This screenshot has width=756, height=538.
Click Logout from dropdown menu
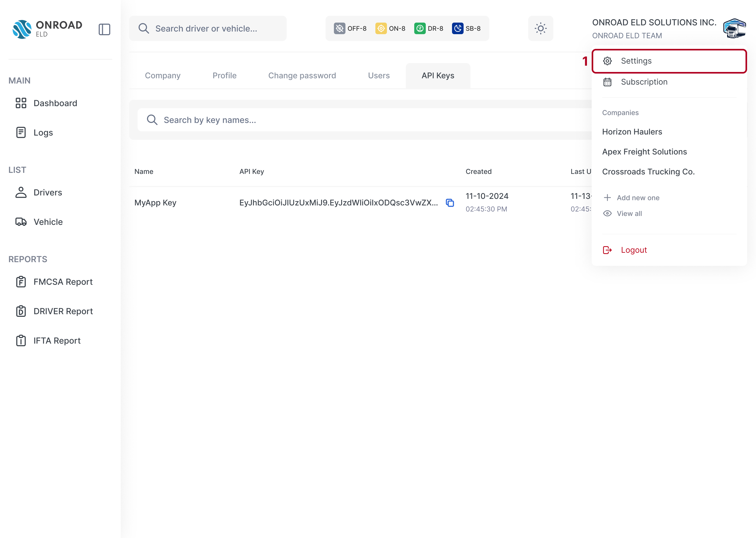pyautogui.click(x=633, y=249)
